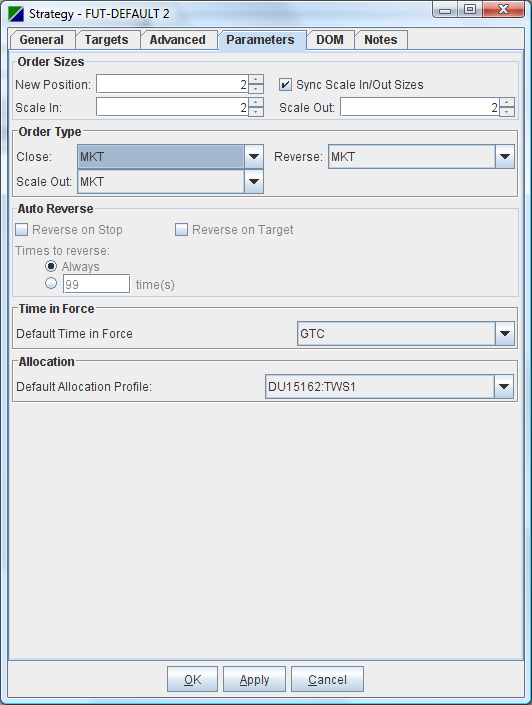Image resolution: width=532 pixels, height=705 pixels.
Task: Enable Reverse on Stop checkbox
Action: 22,230
